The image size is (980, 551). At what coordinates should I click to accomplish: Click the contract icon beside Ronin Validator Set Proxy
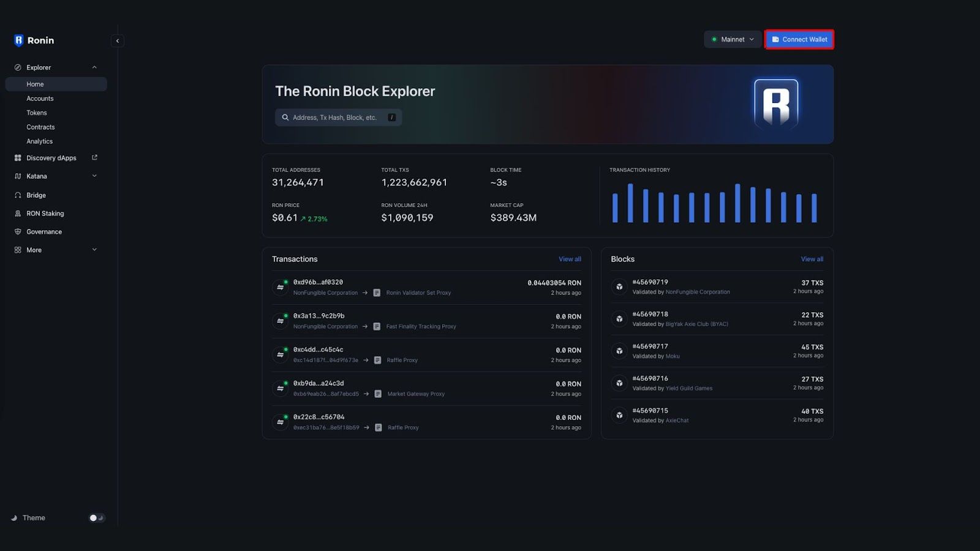pyautogui.click(x=377, y=293)
